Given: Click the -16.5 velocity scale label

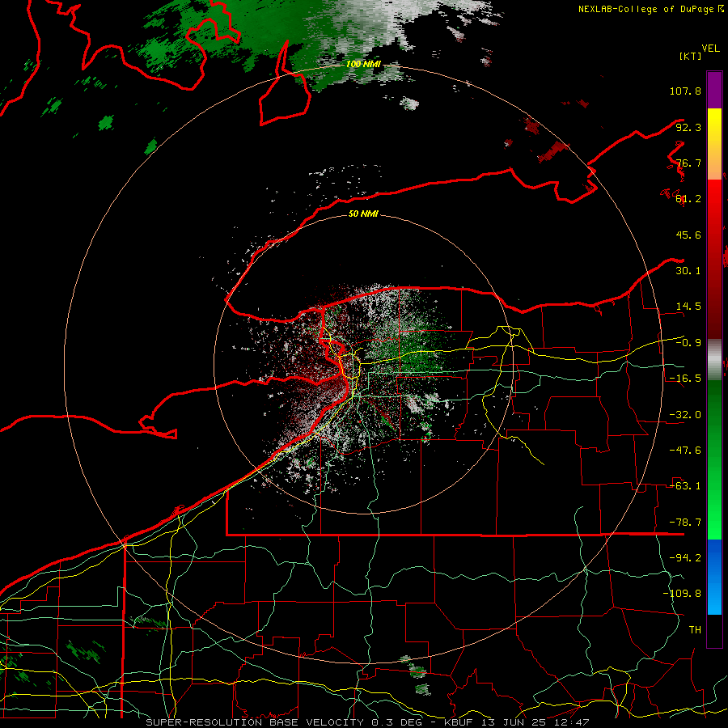Looking at the screenshot, I should click(x=685, y=379).
